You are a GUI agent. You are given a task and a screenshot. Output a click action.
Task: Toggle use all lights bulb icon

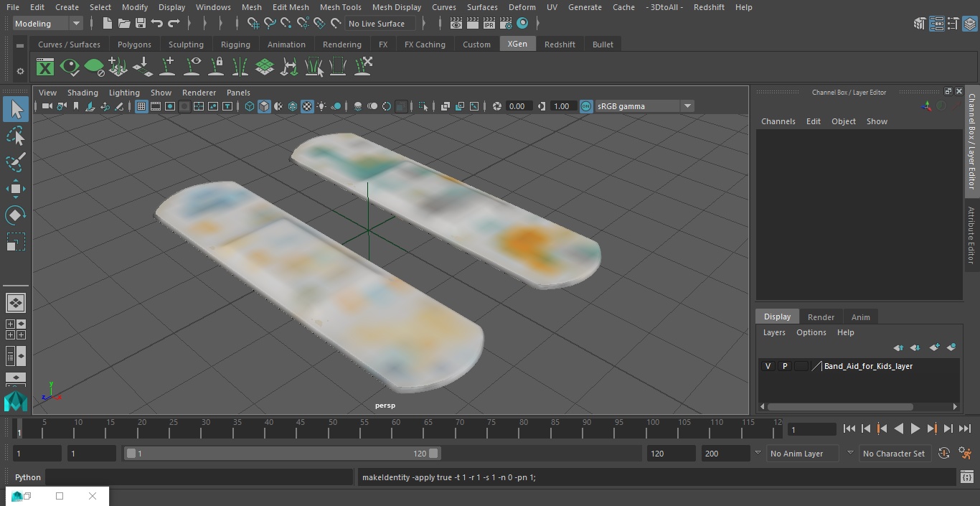click(321, 106)
